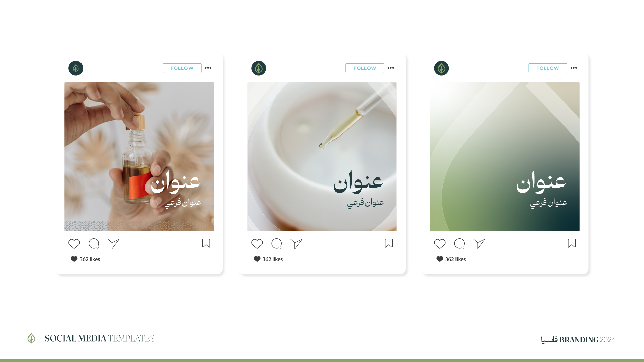Open comments on the middle post

pyautogui.click(x=277, y=244)
